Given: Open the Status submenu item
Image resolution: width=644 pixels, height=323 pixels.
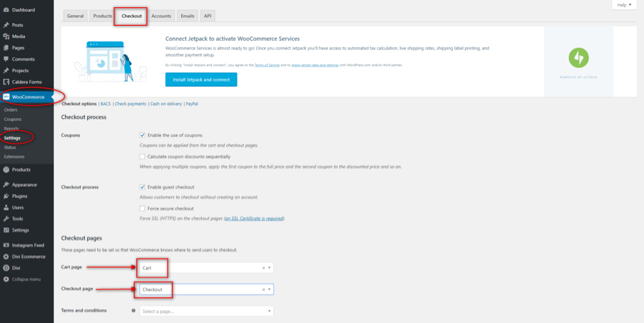Looking at the screenshot, I should (10, 147).
